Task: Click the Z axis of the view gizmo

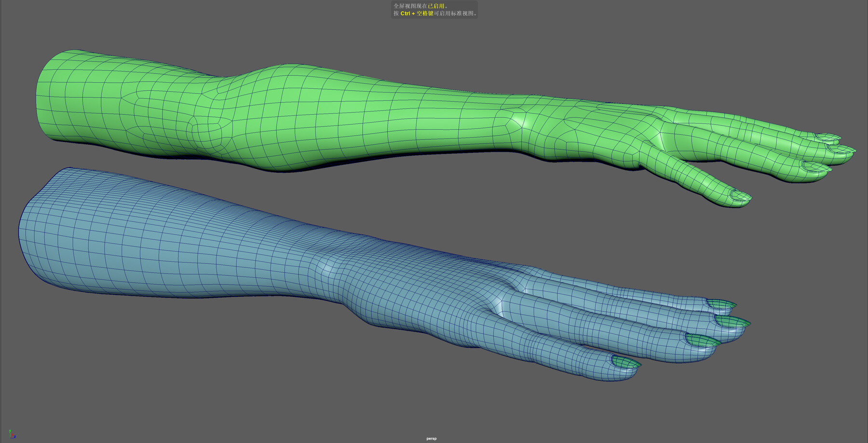Action: tap(15, 437)
